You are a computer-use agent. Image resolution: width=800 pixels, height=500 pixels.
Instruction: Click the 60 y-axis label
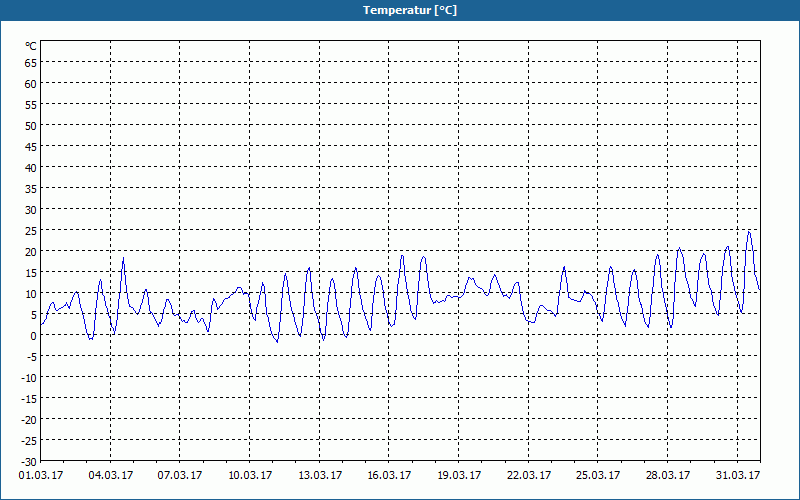tap(31, 84)
